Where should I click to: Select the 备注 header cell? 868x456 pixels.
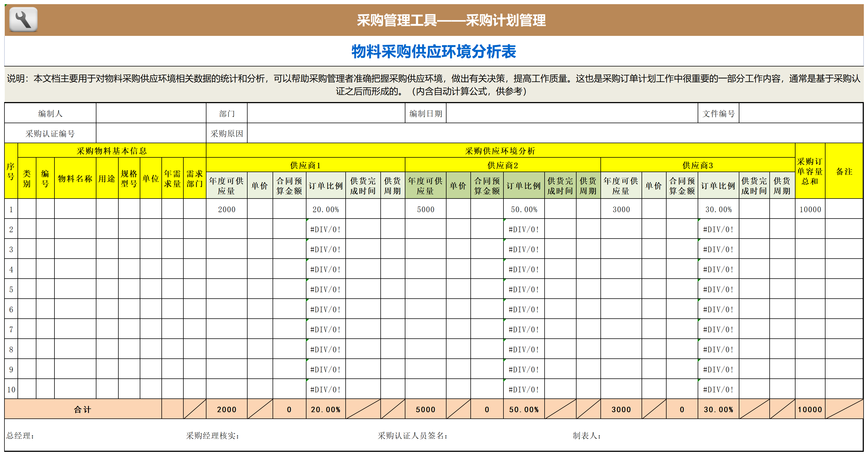[x=844, y=171]
